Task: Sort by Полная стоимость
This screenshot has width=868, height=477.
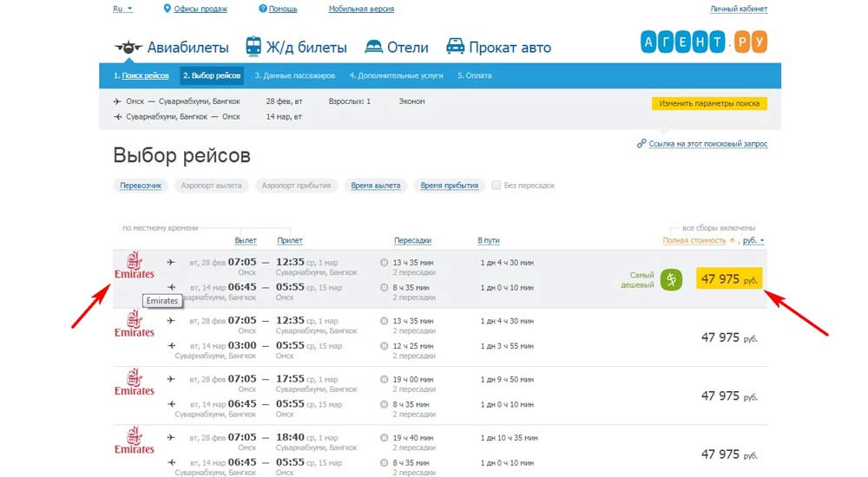Action: [x=694, y=241]
